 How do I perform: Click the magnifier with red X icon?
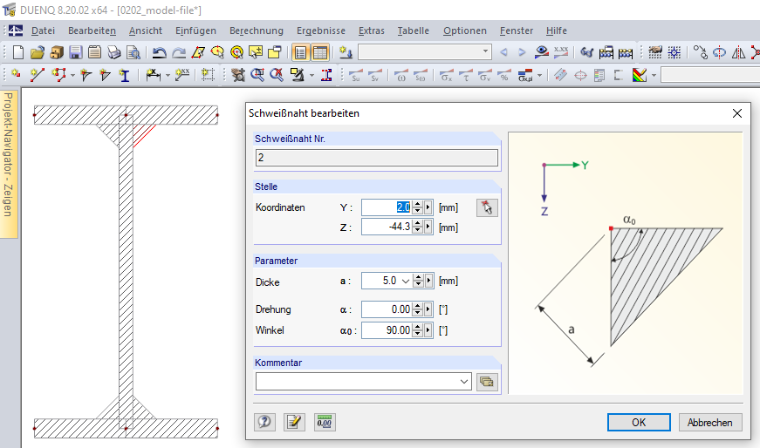pos(277,75)
